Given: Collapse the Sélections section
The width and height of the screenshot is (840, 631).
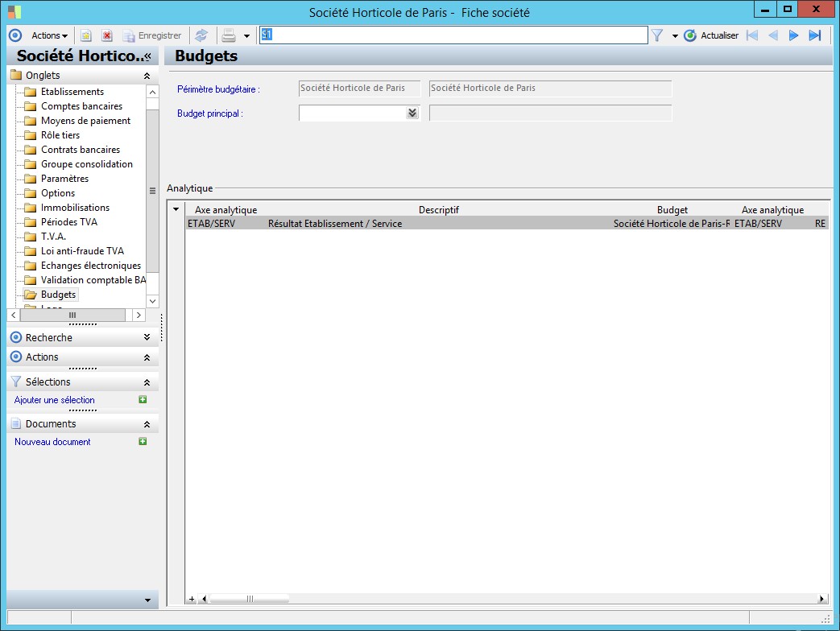Looking at the screenshot, I should (x=147, y=382).
